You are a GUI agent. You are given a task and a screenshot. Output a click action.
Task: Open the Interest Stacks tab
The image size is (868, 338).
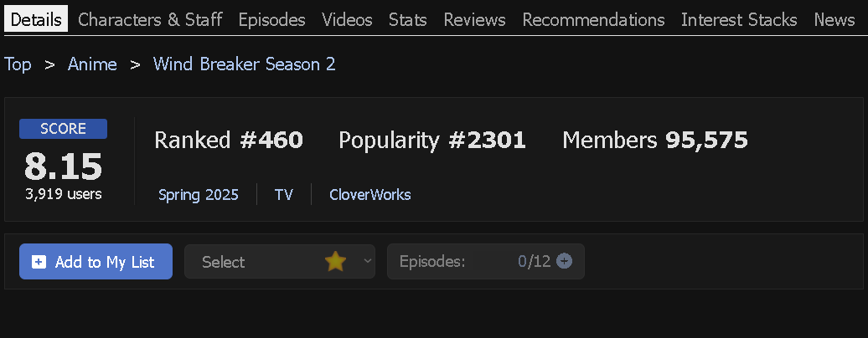tap(739, 20)
